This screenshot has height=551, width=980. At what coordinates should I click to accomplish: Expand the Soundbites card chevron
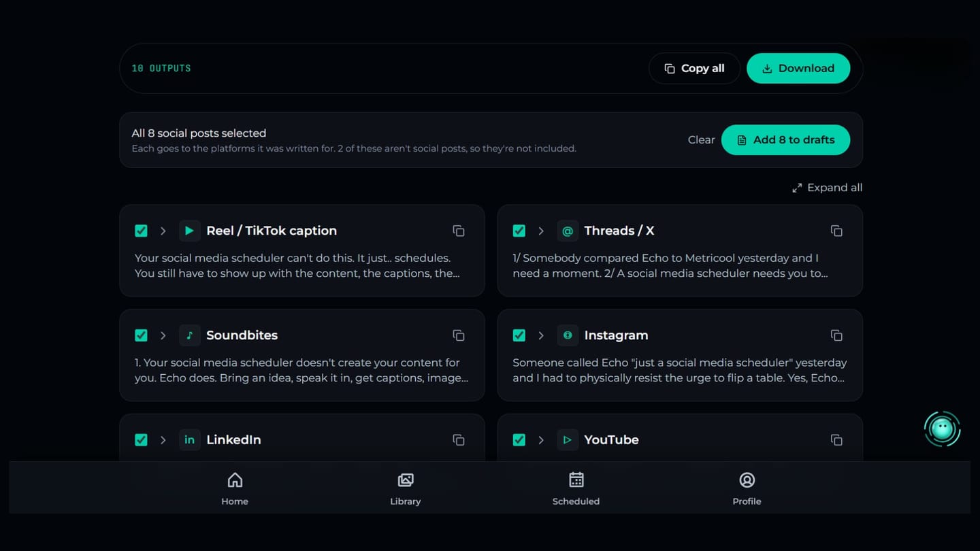click(x=163, y=335)
